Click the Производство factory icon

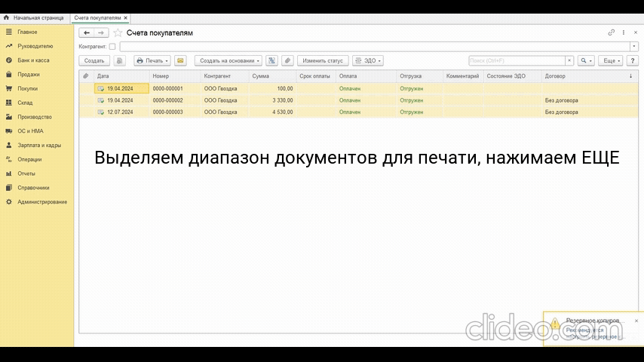[8, 117]
